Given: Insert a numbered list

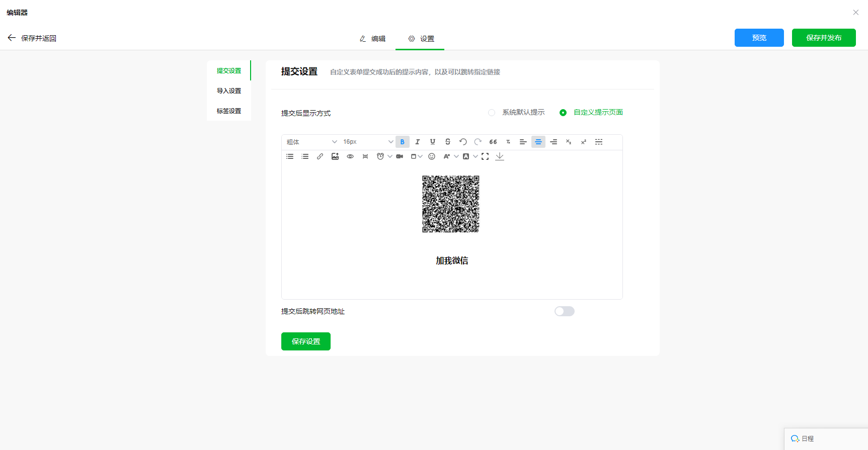Looking at the screenshot, I should coord(305,156).
